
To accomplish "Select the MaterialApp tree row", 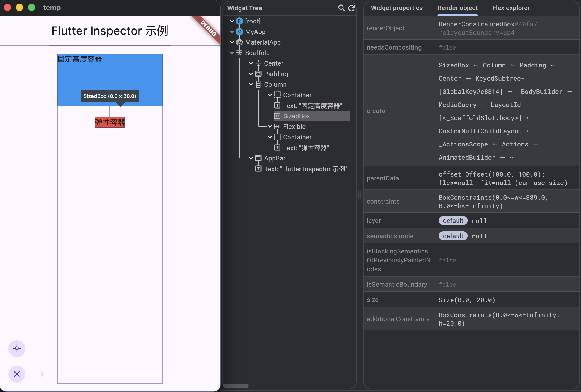I will click(x=263, y=42).
